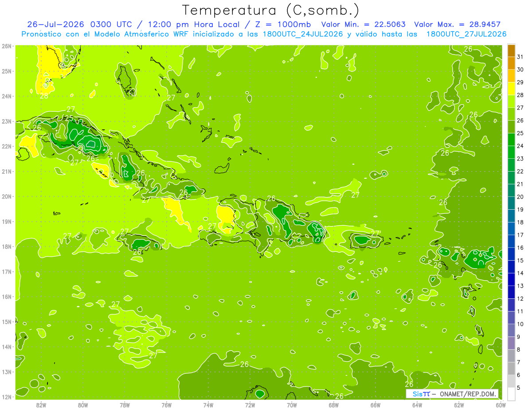The width and height of the screenshot is (532, 411).
Task: Click the orange legend swatch above 31
Action: (511, 51)
